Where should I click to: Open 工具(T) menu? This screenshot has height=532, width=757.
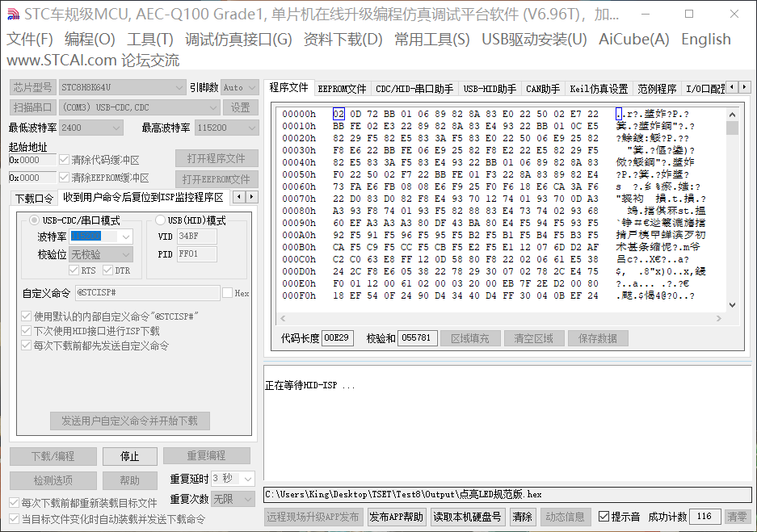pos(150,39)
